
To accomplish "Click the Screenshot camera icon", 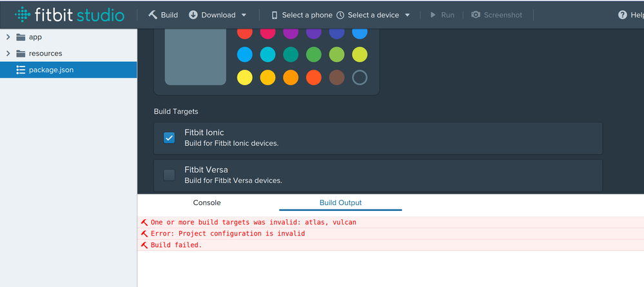I will 476,15.
